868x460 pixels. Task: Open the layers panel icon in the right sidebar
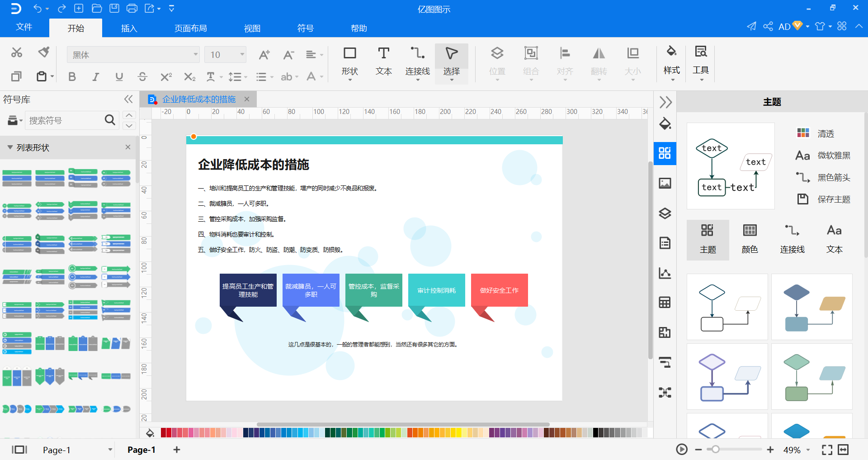point(665,213)
